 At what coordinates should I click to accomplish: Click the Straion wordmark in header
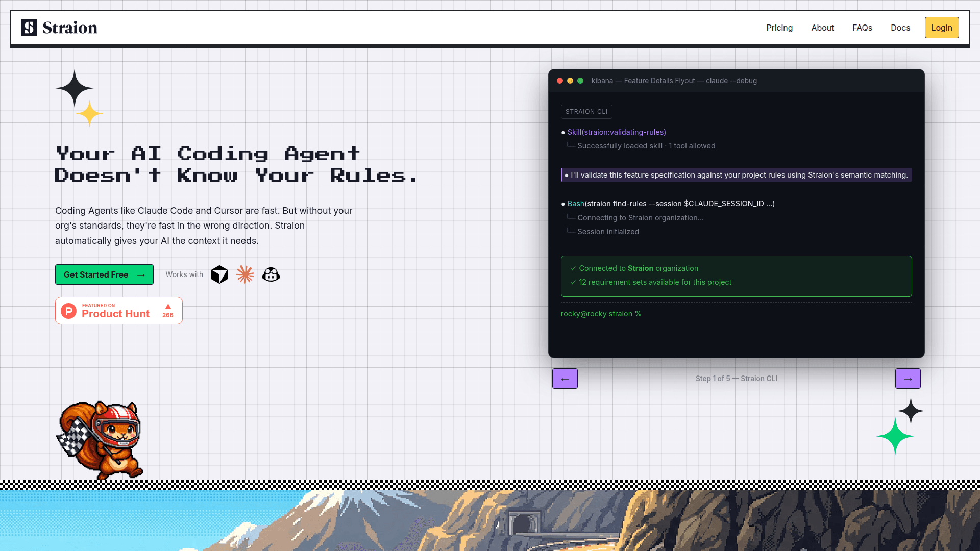(70, 28)
